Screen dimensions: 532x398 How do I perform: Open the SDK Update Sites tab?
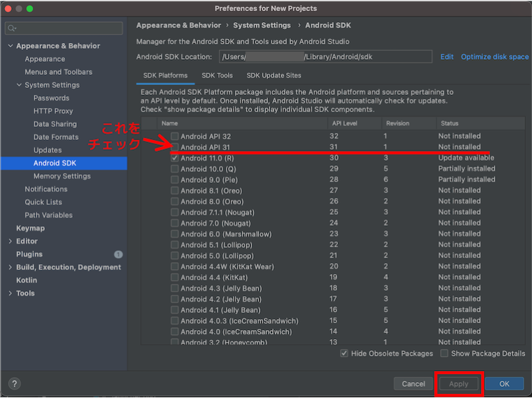pyautogui.click(x=274, y=76)
